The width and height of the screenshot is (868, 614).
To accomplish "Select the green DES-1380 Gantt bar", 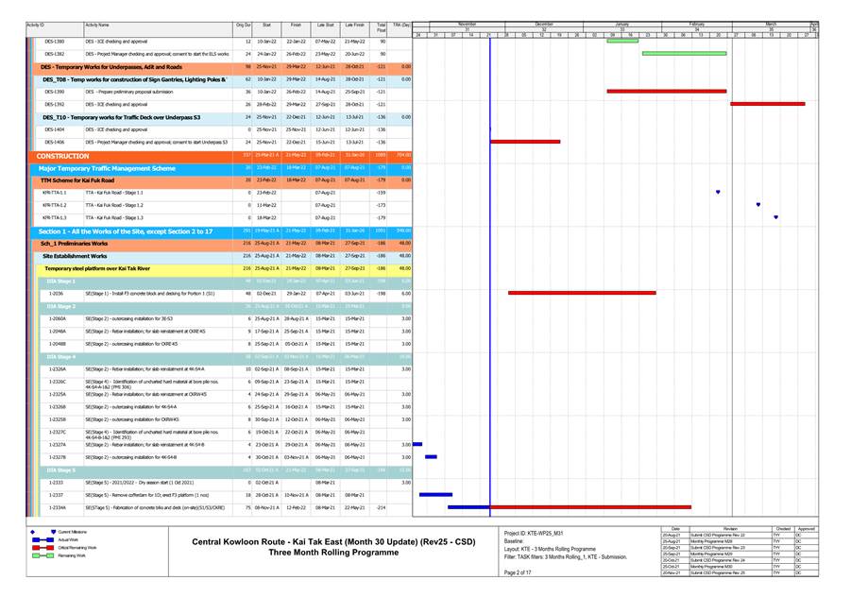I will click(622, 42).
